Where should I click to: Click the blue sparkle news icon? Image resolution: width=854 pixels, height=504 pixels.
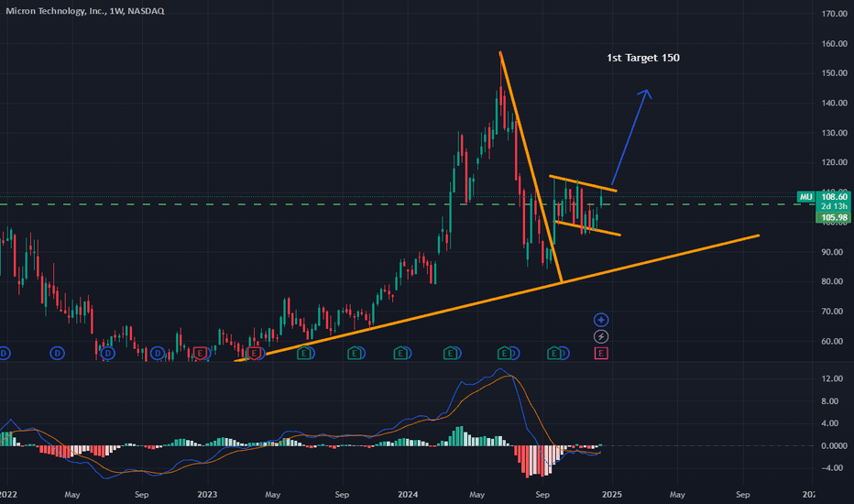pos(601,320)
